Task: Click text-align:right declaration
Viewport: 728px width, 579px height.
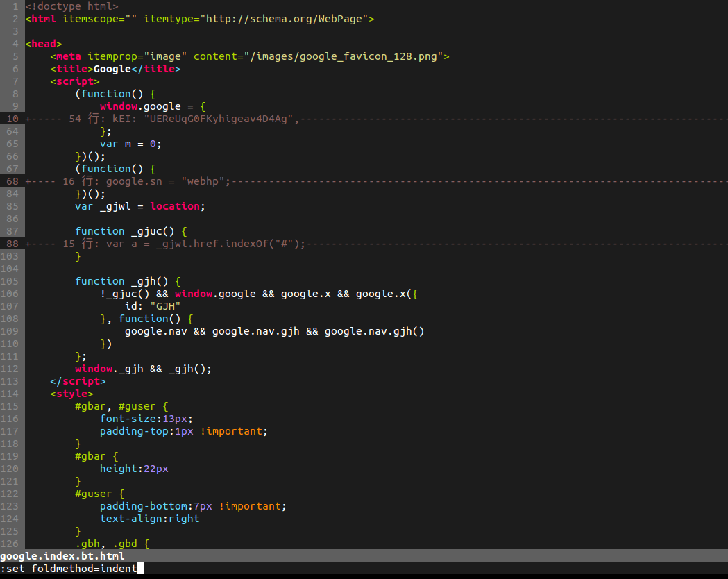Action: (x=149, y=519)
